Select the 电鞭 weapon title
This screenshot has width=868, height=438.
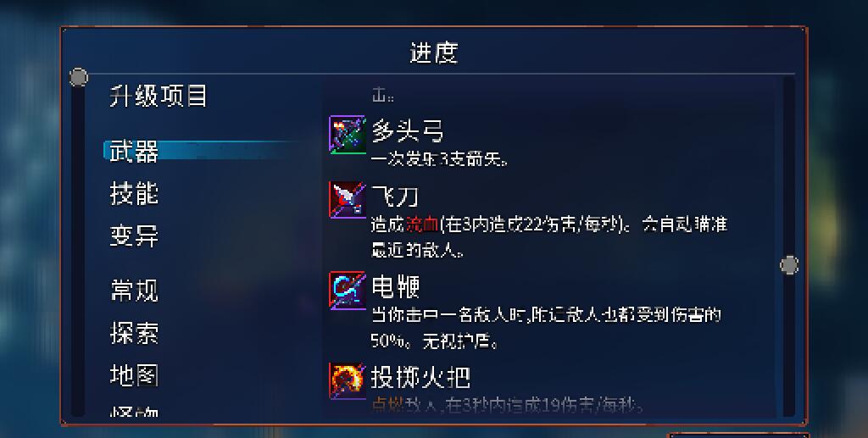(395, 287)
